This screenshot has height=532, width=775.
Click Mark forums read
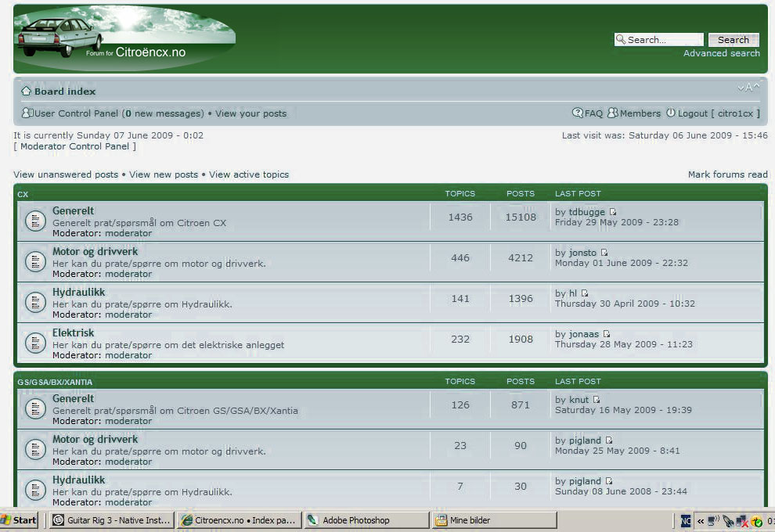click(727, 174)
